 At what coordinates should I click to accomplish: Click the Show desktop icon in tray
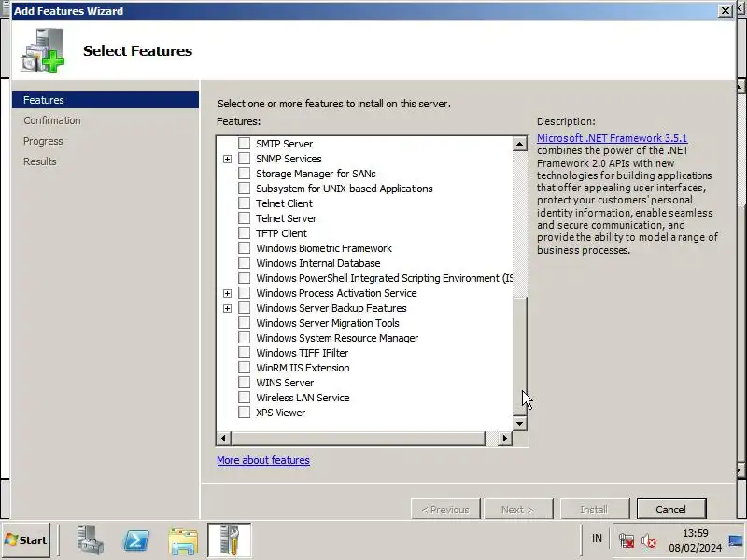736,540
